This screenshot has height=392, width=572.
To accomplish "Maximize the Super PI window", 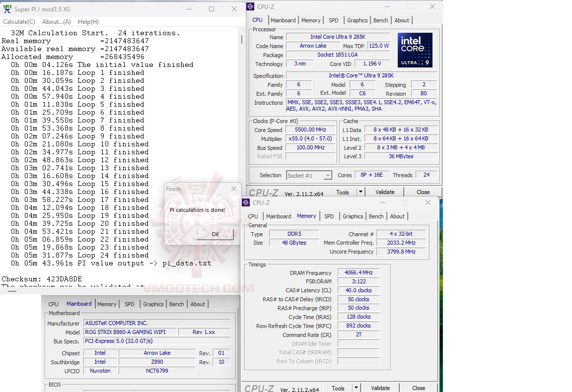I will [x=212, y=9].
